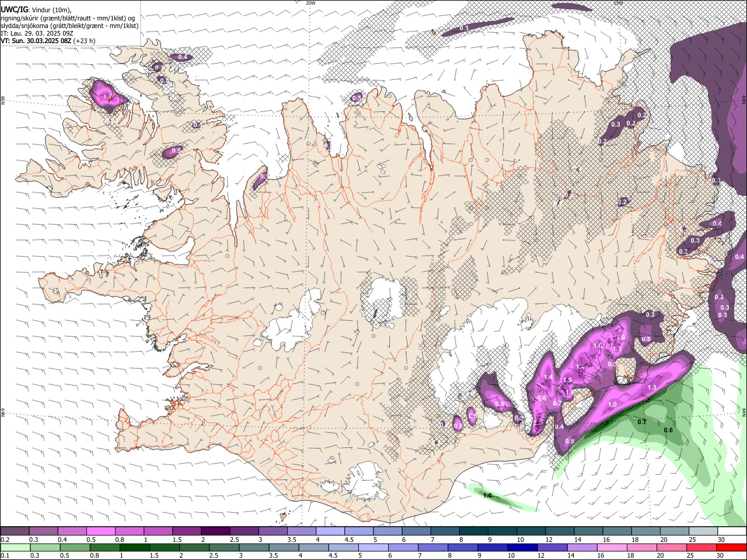The width and height of the screenshot is (747, 560).
Task: Click the 4–4.5 pale lavender snow legend swatch
Action: 330,531
